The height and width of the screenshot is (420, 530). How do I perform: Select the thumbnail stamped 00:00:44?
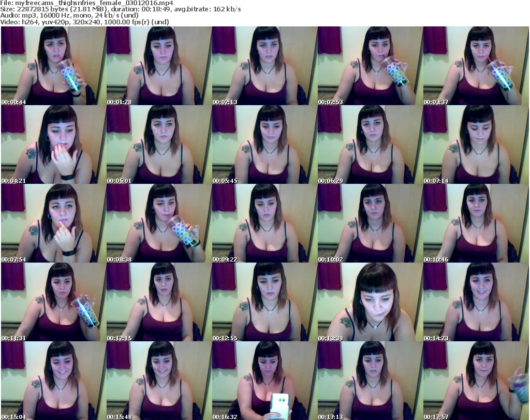(x=53, y=66)
